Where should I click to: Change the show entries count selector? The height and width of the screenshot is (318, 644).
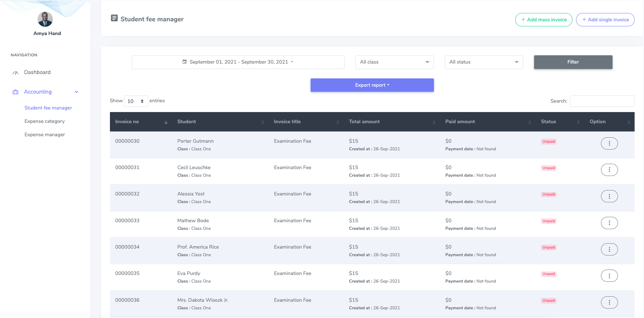tap(136, 101)
